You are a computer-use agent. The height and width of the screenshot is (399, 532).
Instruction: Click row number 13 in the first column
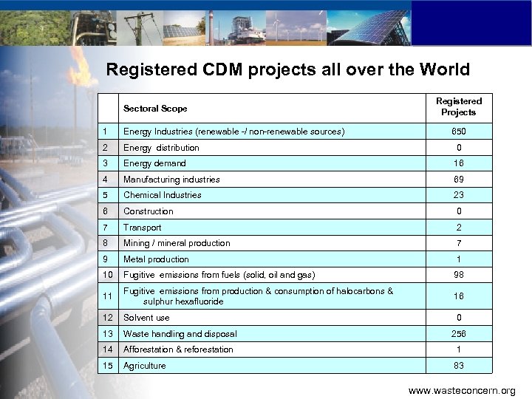coord(108,334)
